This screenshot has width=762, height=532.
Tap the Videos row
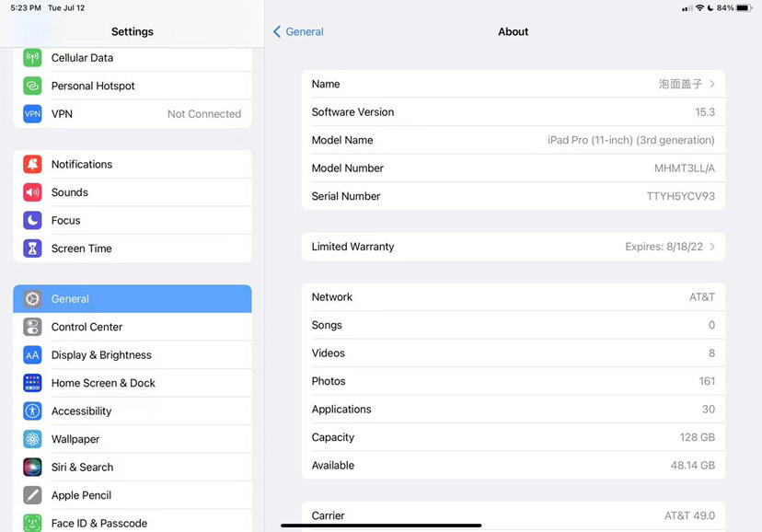(x=514, y=353)
